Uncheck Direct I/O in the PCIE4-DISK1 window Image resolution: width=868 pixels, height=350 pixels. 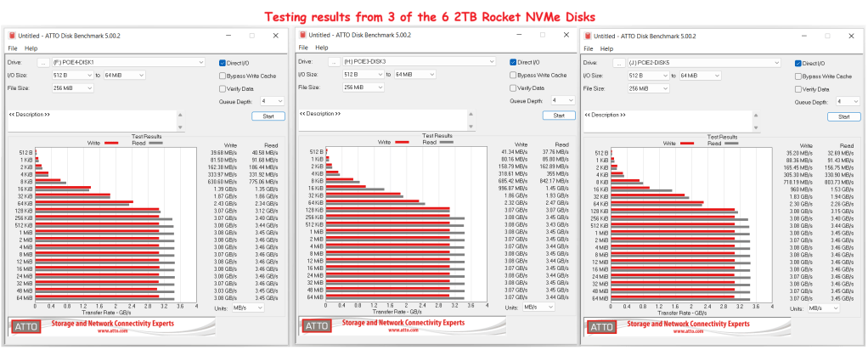coord(222,63)
